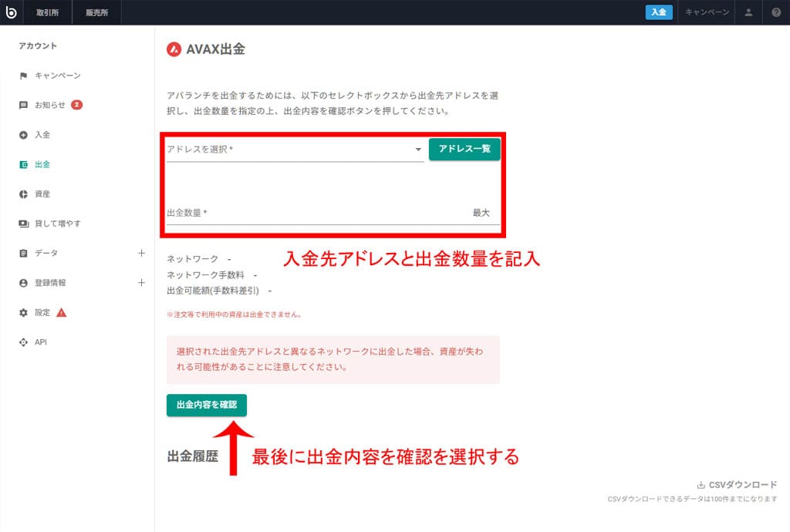Open 設定 in the sidebar
790x532 pixels.
(x=42, y=312)
